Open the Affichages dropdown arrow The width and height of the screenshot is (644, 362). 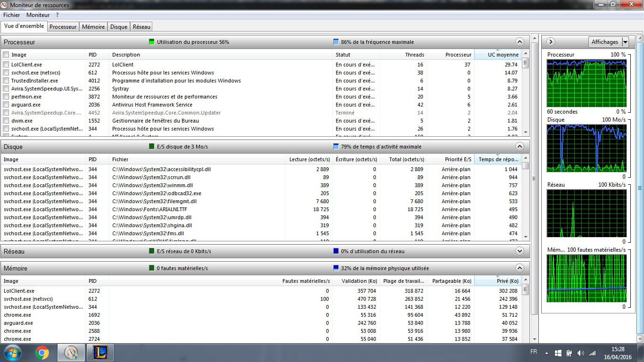click(625, 42)
